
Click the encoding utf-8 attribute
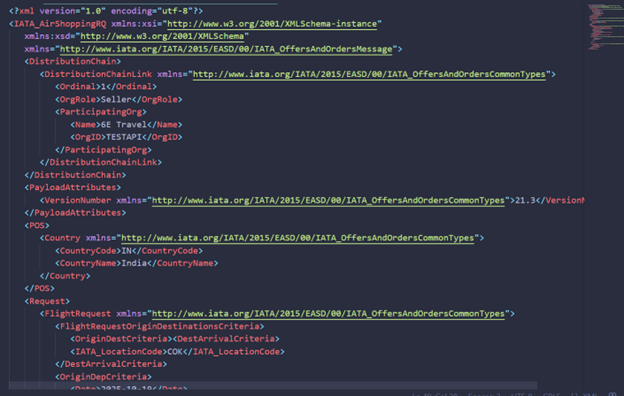pyautogui.click(x=152, y=11)
